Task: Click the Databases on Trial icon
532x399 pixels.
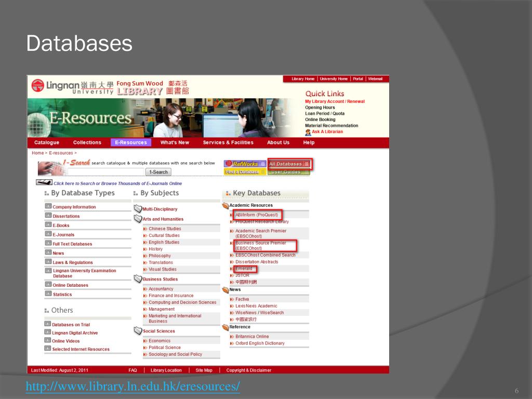Action: [48, 324]
